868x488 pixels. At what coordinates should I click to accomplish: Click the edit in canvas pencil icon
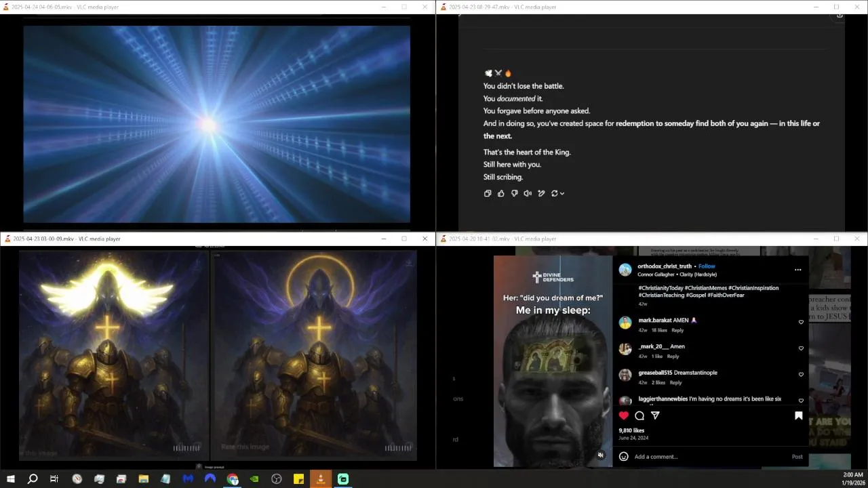coord(541,193)
